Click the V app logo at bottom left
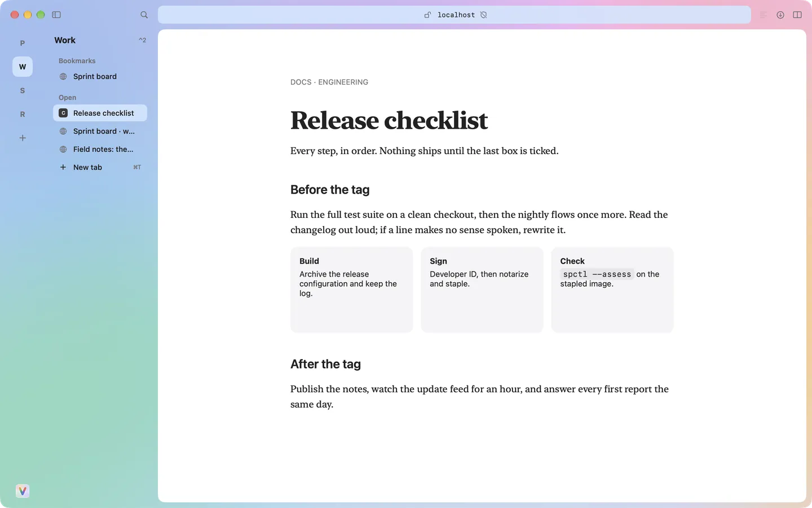 [23, 491]
